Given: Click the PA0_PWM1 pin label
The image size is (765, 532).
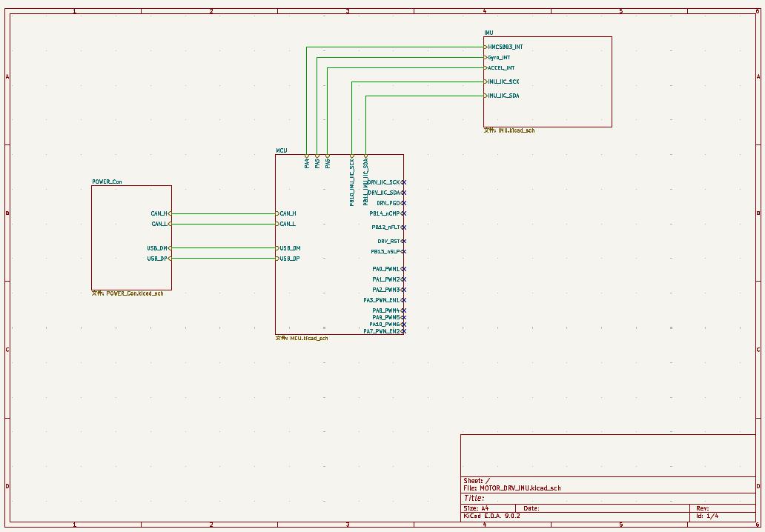Looking at the screenshot, I should click(x=386, y=269).
